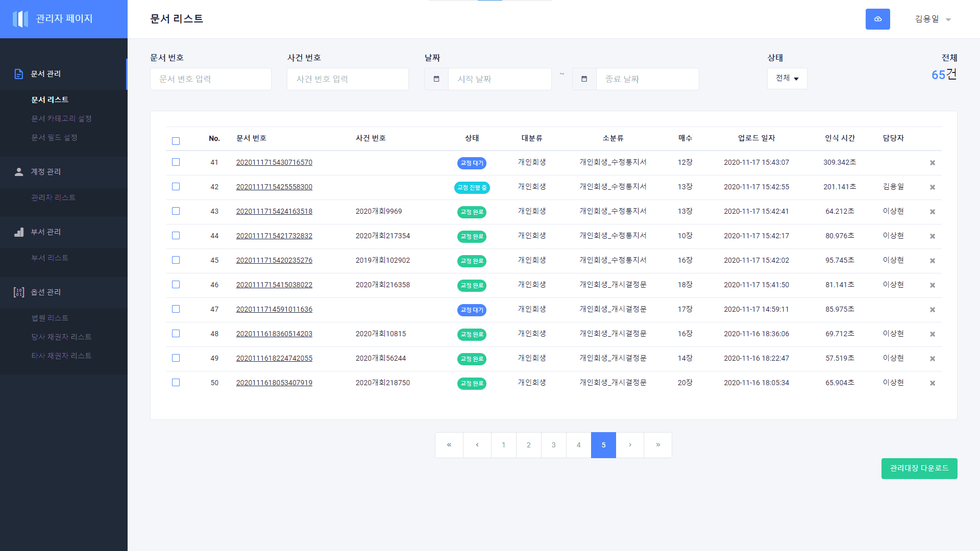Click current page 5 button

point(603,445)
